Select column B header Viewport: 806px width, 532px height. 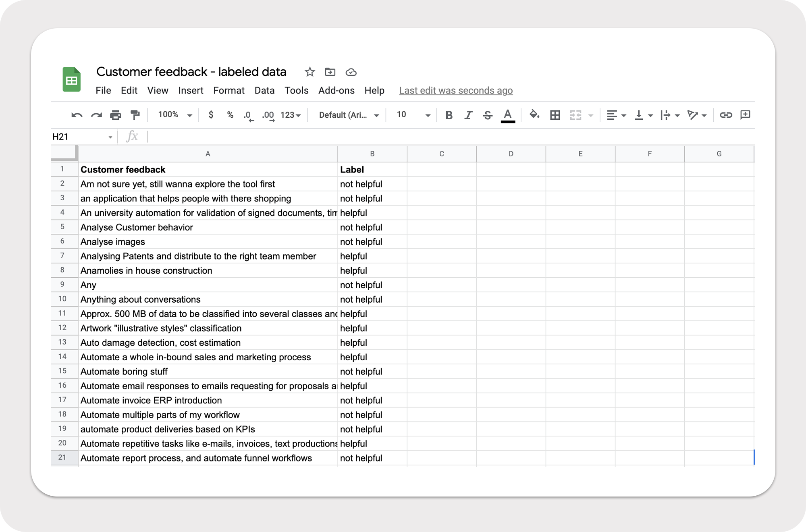372,154
